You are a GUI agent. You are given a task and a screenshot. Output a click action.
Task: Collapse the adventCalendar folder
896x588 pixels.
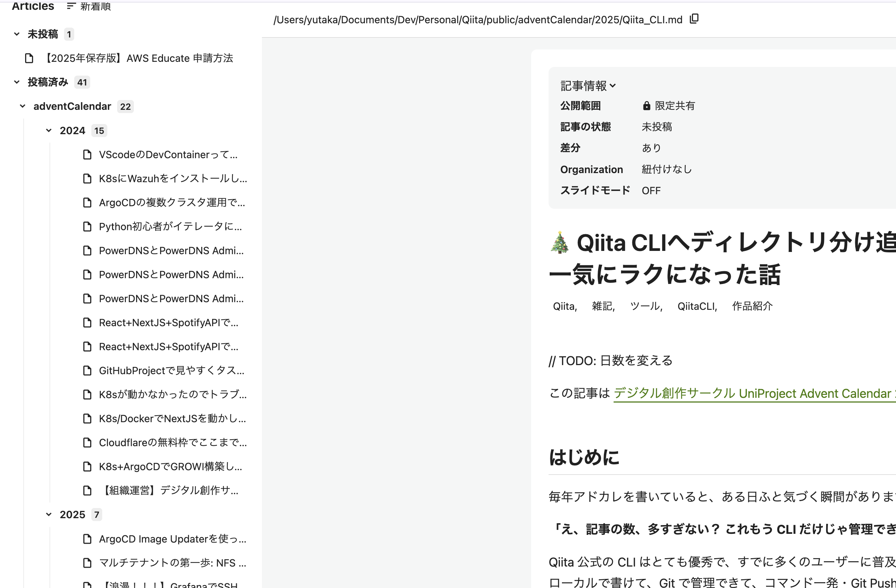tap(23, 106)
